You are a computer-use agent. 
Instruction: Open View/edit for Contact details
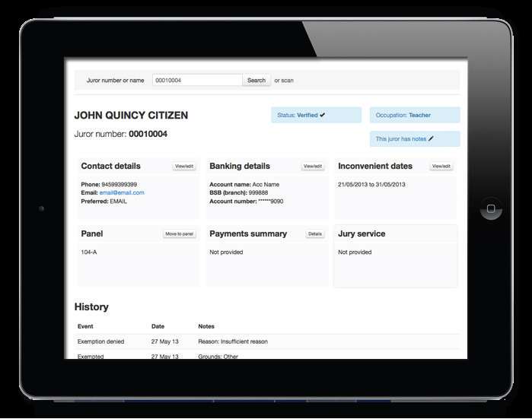tap(184, 166)
